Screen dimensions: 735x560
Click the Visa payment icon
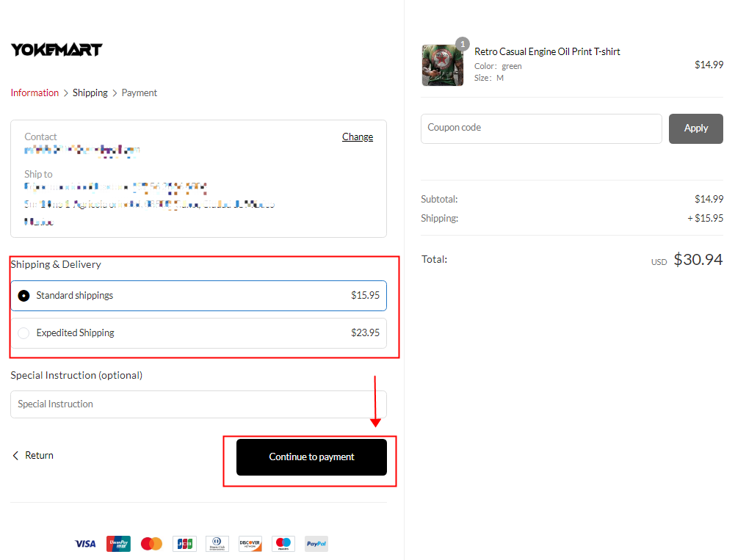pyautogui.click(x=85, y=544)
